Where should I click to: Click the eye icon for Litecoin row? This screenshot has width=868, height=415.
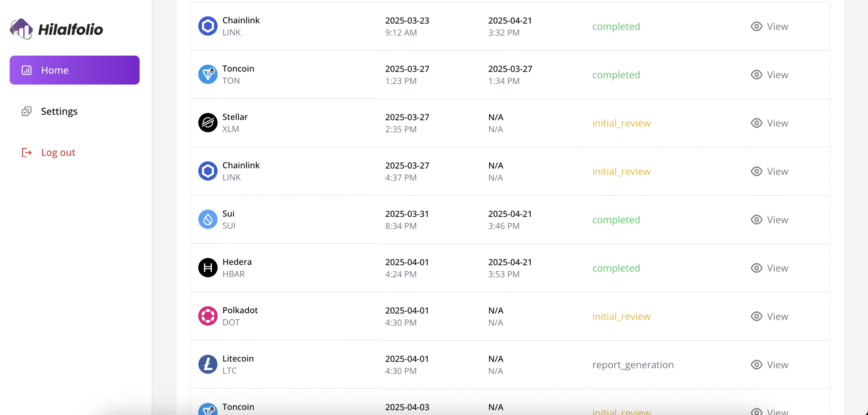(756, 365)
